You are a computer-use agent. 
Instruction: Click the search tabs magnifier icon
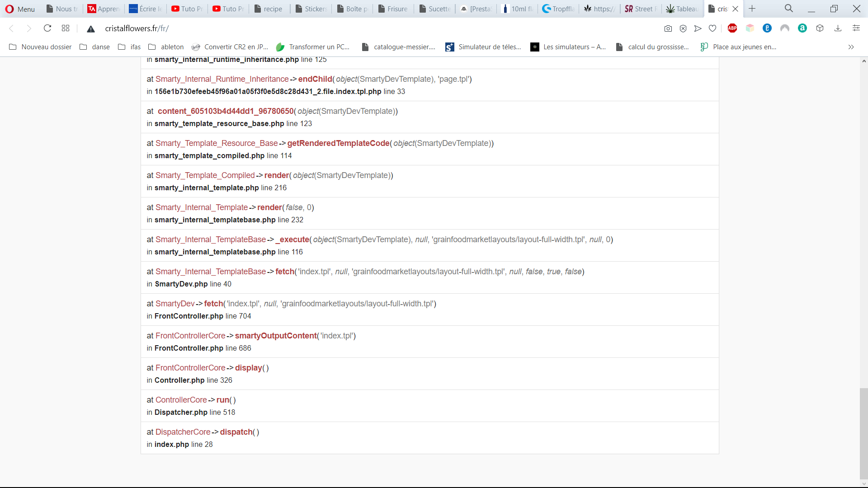788,9
